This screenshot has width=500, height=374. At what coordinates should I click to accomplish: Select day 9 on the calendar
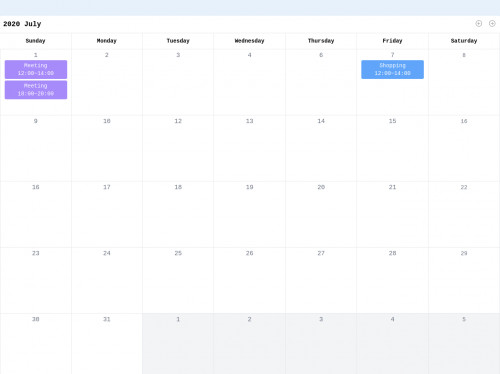pos(35,148)
